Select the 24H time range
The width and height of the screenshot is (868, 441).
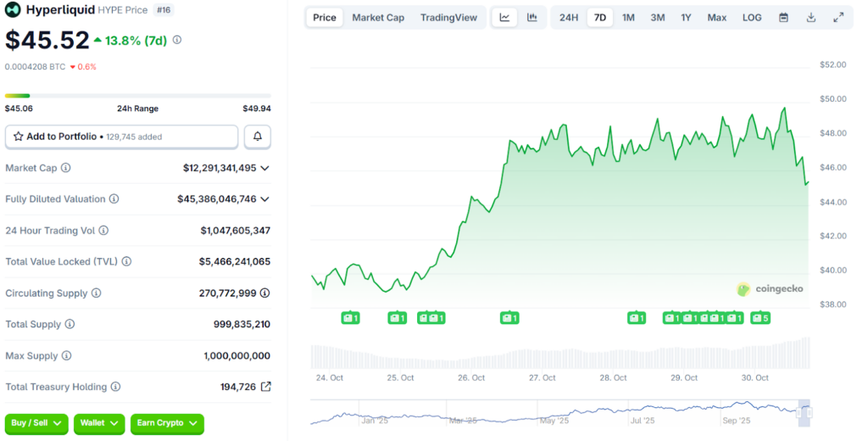pyautogui.click(x=569, y=18)
